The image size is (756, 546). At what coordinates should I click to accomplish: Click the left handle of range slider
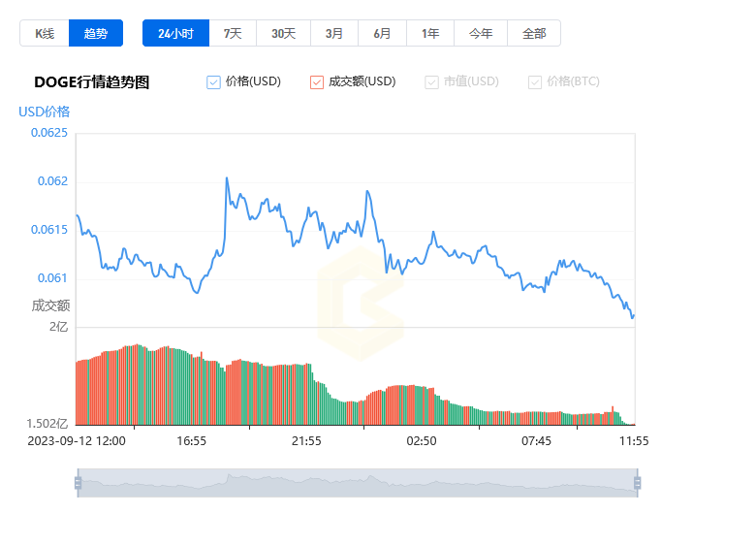pyautogui.click(x=79, y=483)
